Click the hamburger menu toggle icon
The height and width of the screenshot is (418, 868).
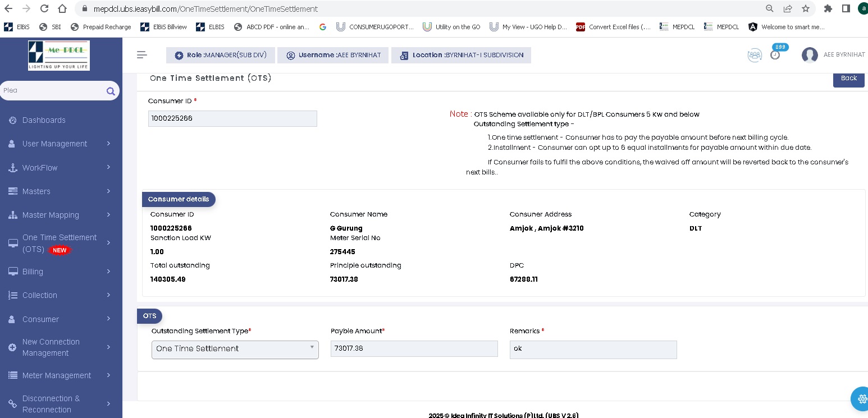(x=142, y=54)
